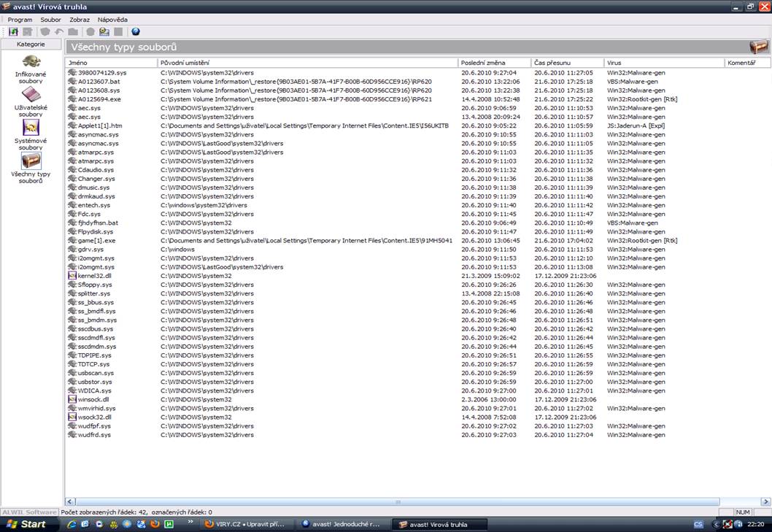Open the Nápověda menu

[x=112, y=20]
